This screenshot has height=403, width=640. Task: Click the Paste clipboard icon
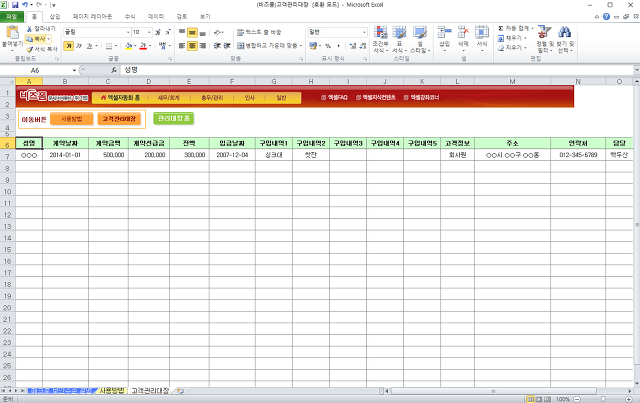[x=12, y=33]
